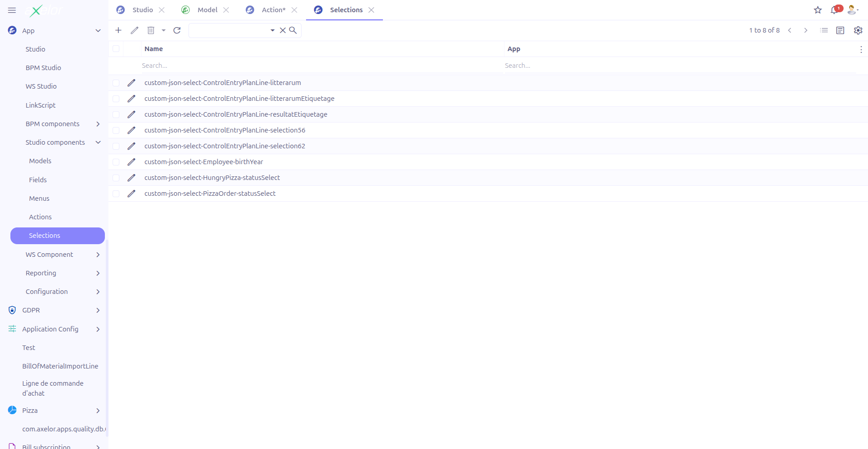Open the HungryPizza-statusSelect selection

coord(212,178)
